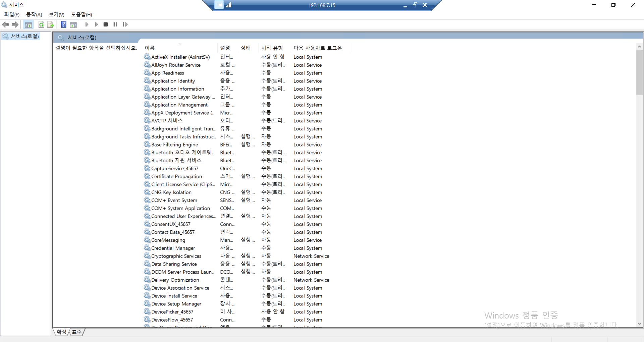Click the Stop Service square icon
The image size is (644, 342).
106,24
